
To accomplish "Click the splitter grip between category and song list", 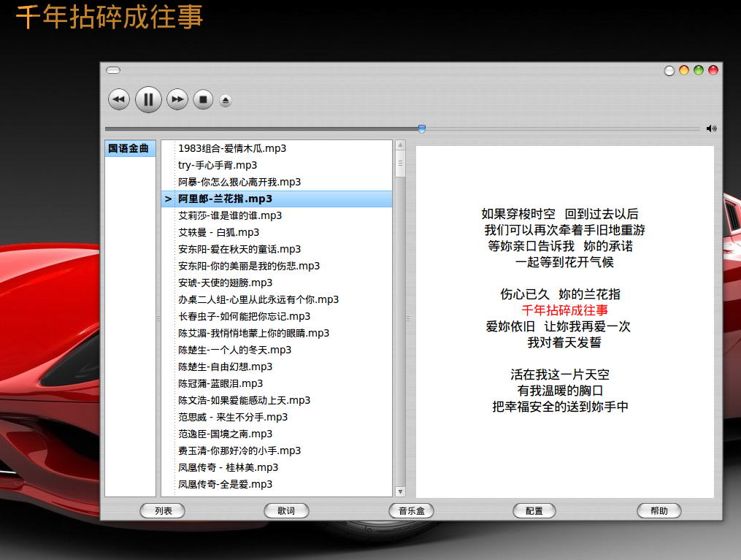I will point(158,319).
